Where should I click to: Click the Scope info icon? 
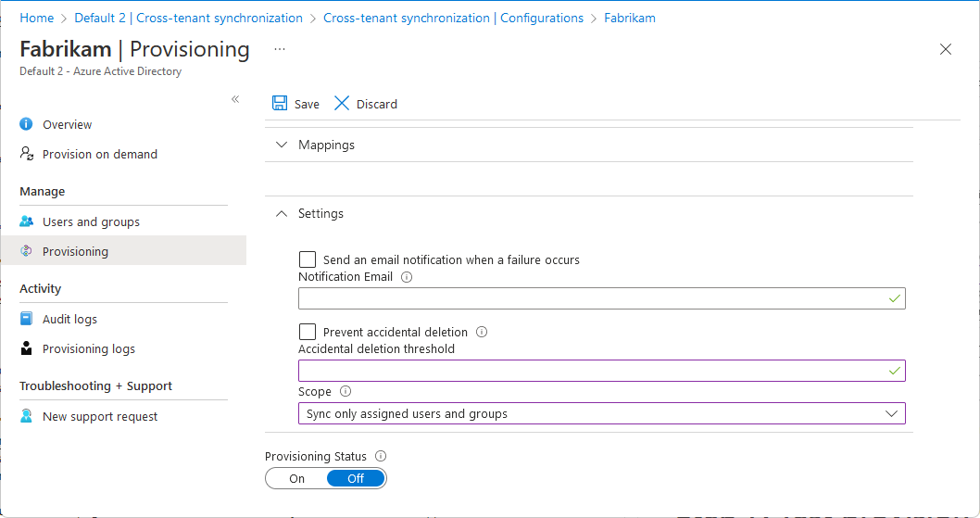coord(345,391)
